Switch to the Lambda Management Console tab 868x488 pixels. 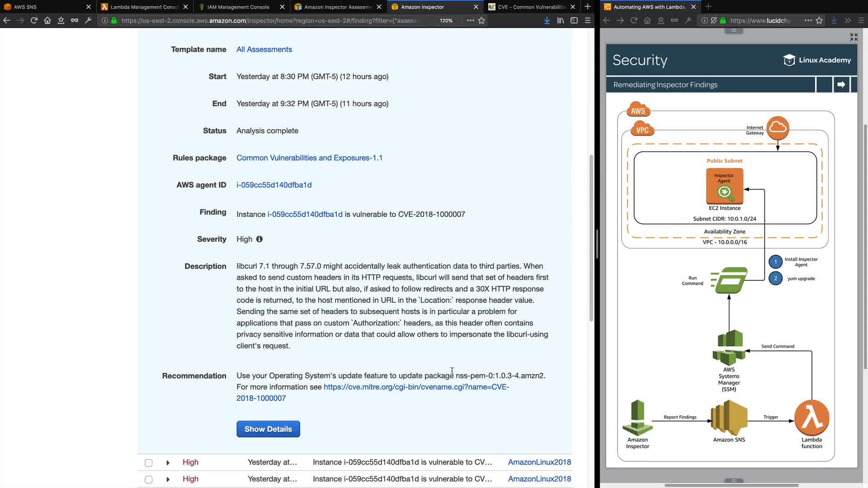[144, 7]
